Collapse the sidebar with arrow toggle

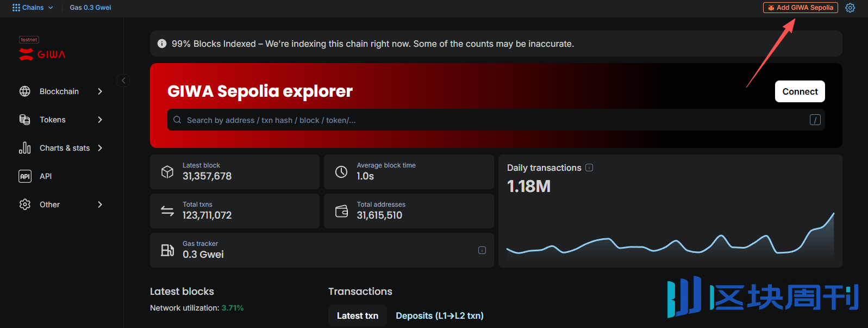click(123, 81)
